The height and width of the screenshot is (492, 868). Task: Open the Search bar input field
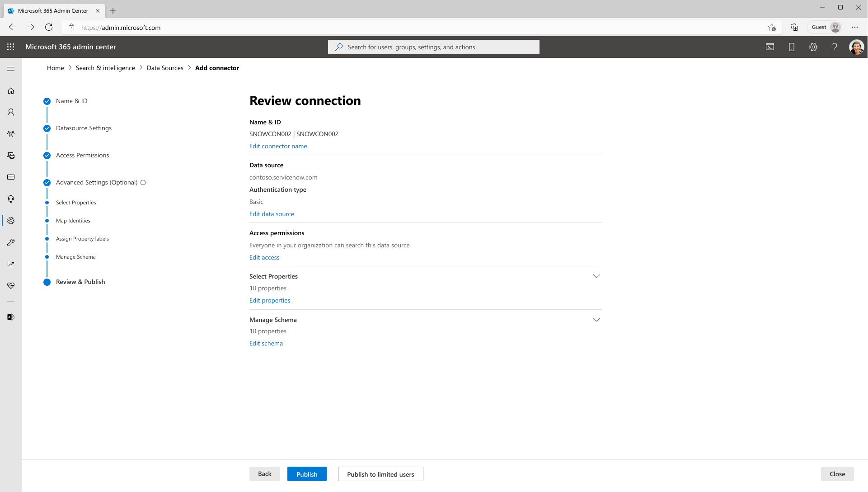click(433, 47)
